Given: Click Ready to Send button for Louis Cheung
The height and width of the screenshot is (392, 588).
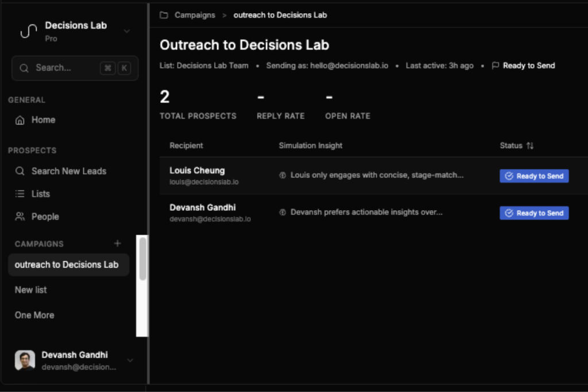Looking at the screenshot, I should pos(534,176).
